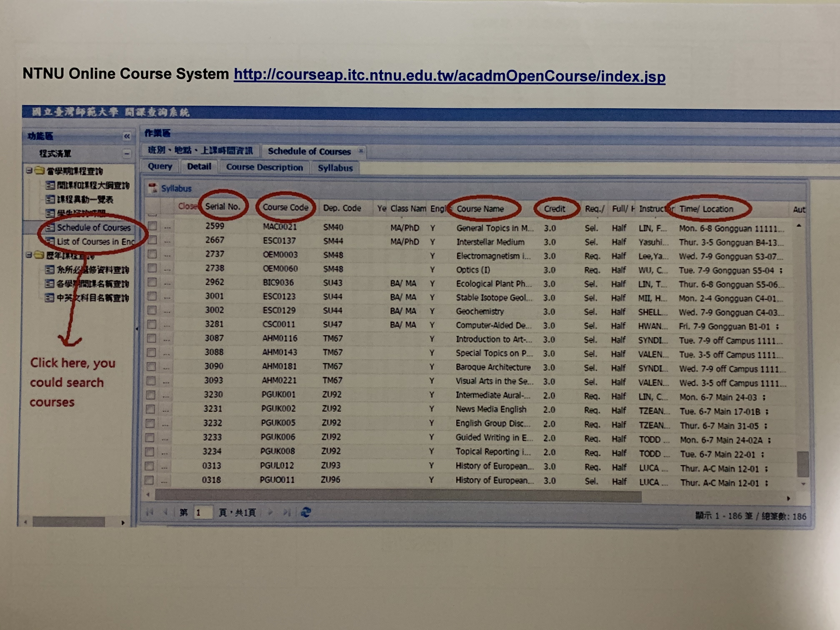Screen dimensions: 840x630
Task: Check the Baroque Architecture row checkbox
Action: pyautogui.click(x=151, y=366)
